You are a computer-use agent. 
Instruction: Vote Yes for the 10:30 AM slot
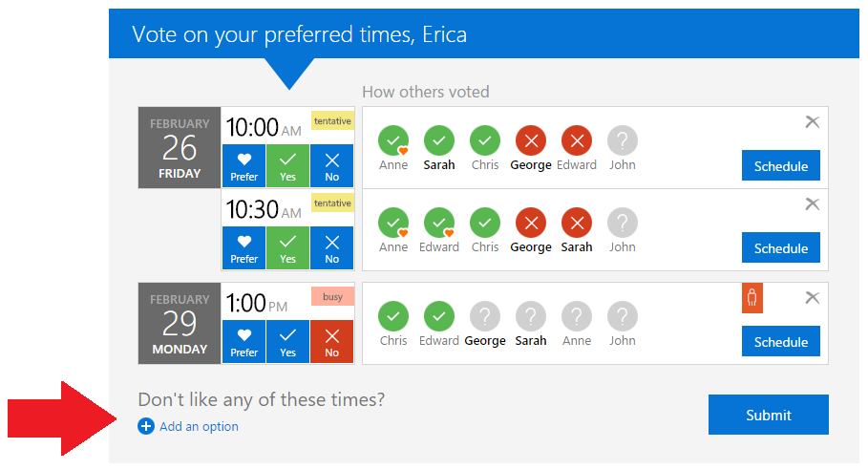pyautogui.click(x=288, y=247)
